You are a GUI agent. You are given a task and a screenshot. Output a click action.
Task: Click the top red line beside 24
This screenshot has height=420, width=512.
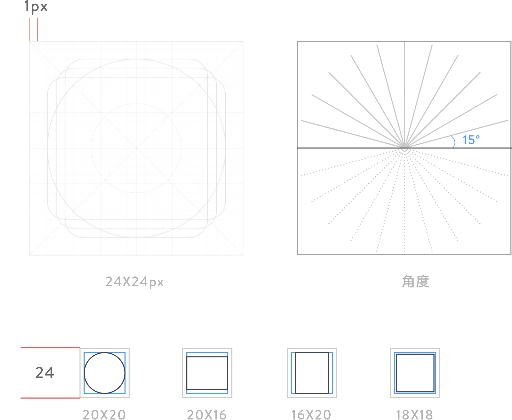[50, 348]
